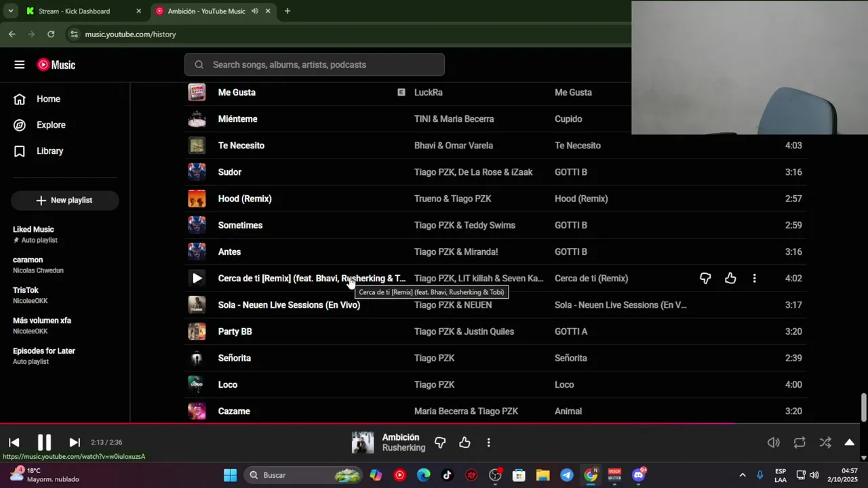
Task: Skip to next track
Action: [75, 443]
